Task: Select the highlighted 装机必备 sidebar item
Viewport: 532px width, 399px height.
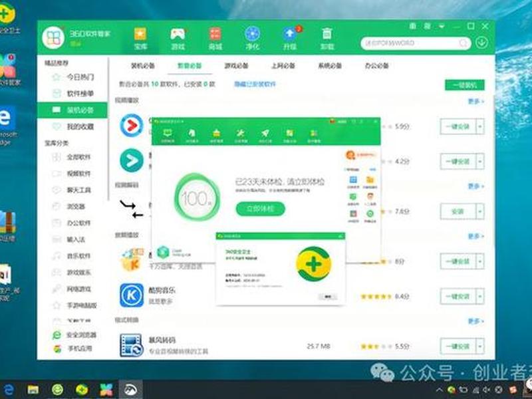Action: coord(72,110)
